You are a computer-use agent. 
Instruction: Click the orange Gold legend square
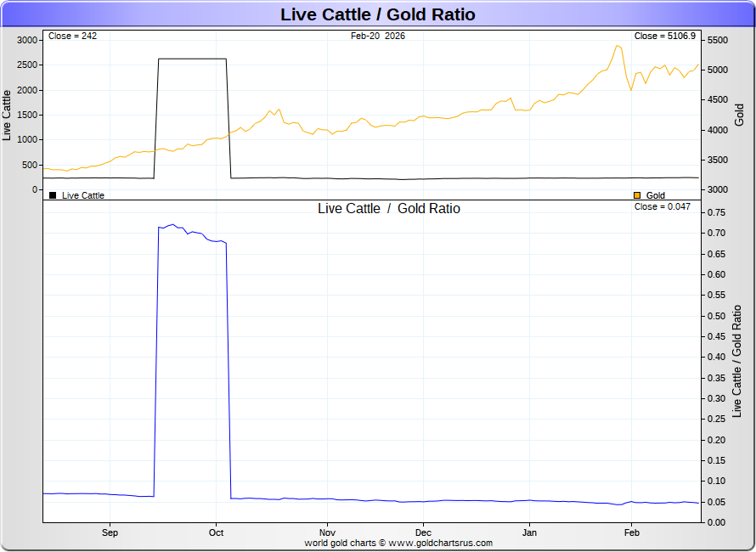637,195
